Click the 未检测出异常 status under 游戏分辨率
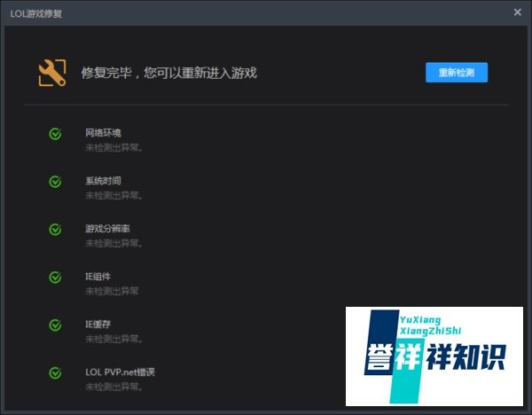 (113, 243)
